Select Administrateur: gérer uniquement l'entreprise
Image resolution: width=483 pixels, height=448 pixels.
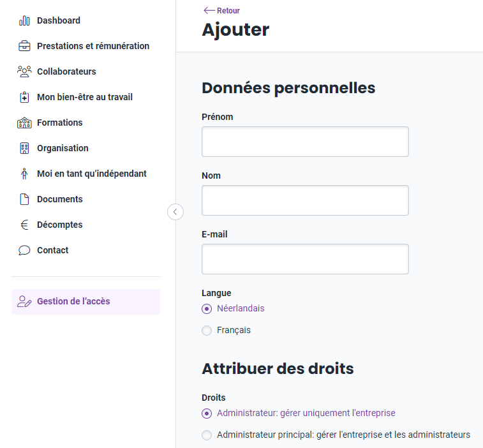207,414
